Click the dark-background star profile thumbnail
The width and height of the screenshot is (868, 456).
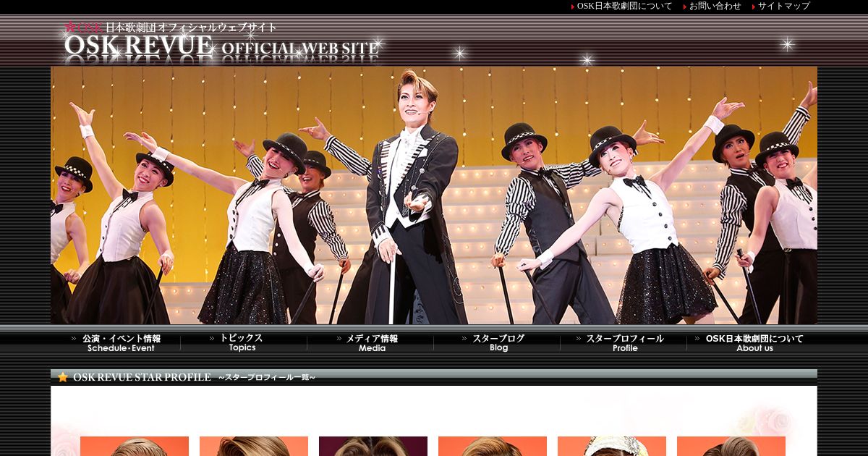[373, 446]
